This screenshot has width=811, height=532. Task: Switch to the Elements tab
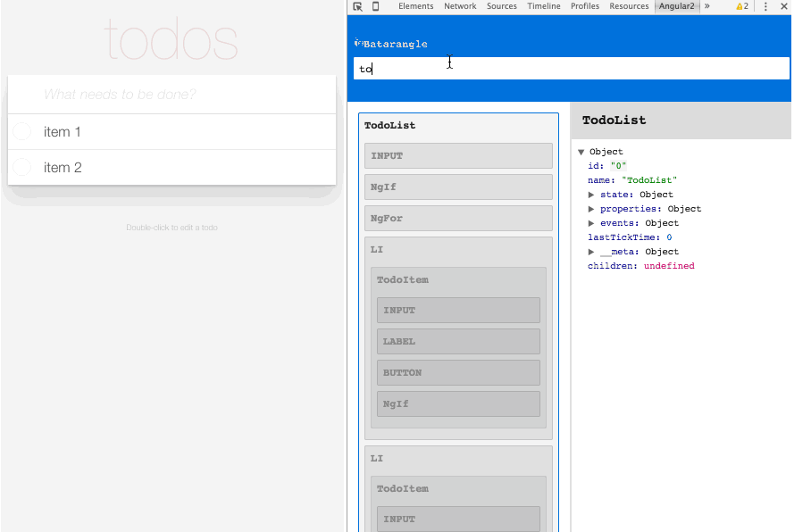(x=416, y=6)
